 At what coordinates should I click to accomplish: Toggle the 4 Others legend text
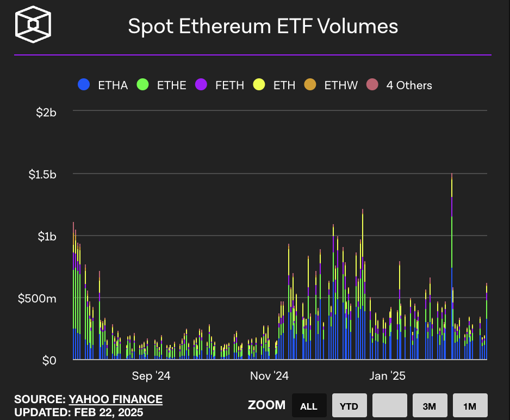[409, 85]
